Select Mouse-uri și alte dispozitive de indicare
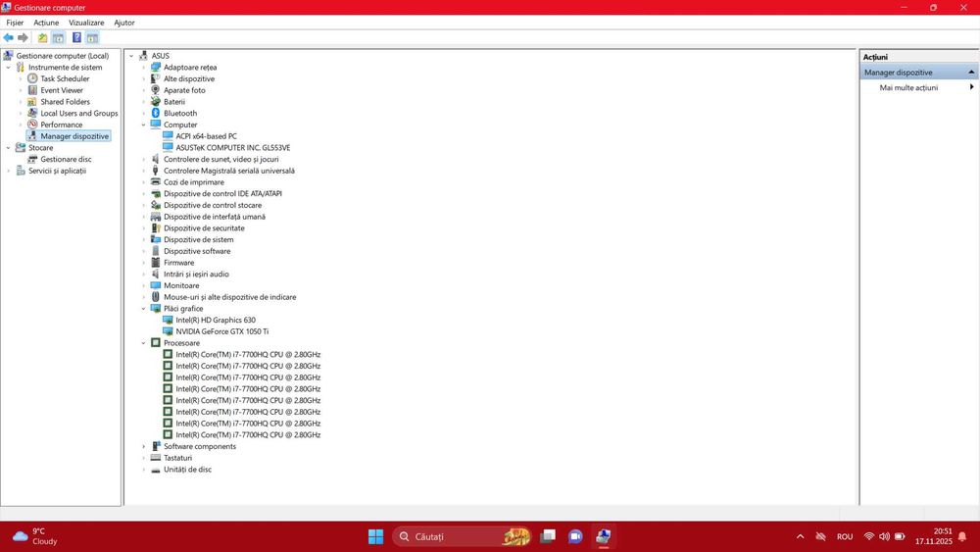The width and height of the screenshot is (980, 552). click(x=230, y=297)
